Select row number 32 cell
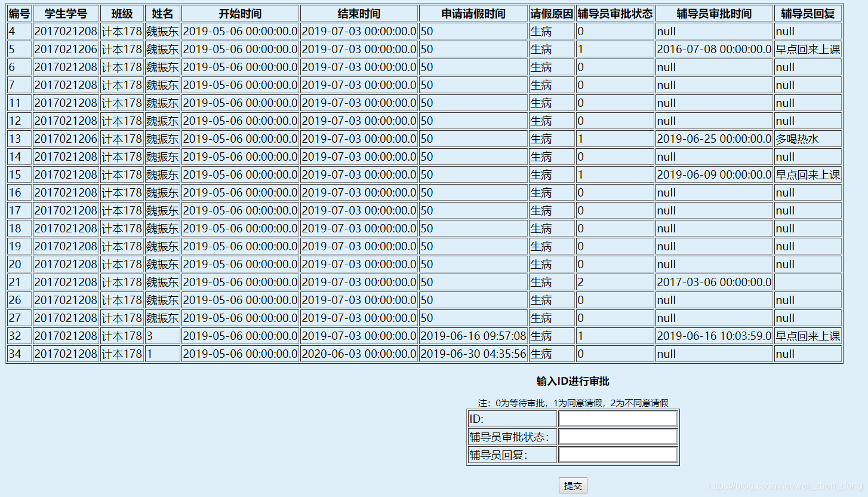 coord(19,336)
